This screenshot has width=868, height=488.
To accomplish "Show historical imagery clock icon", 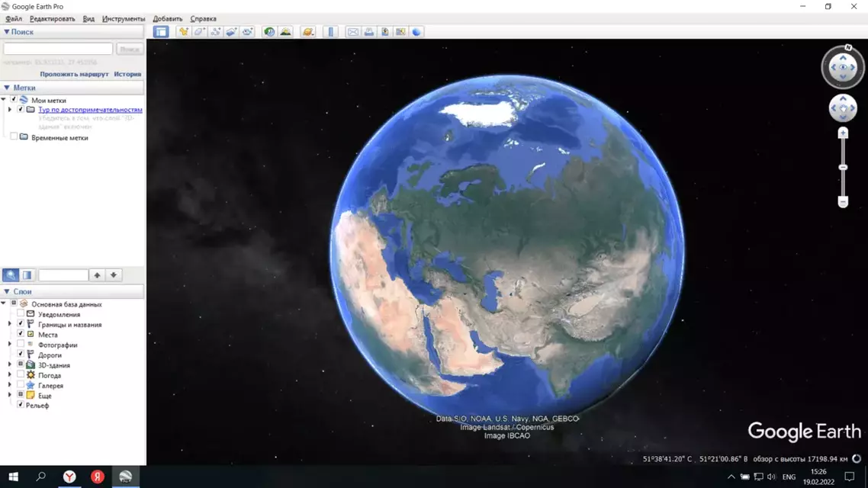I will coord(269,31).
